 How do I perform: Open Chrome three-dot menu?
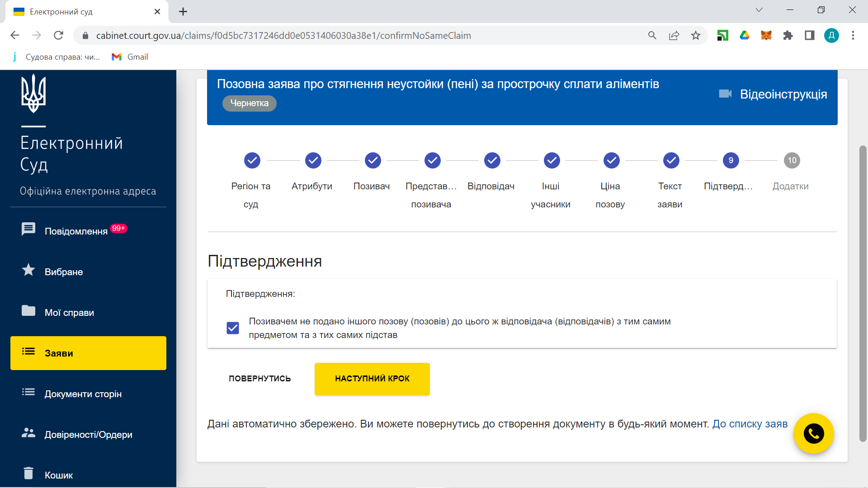pos(853,35)
